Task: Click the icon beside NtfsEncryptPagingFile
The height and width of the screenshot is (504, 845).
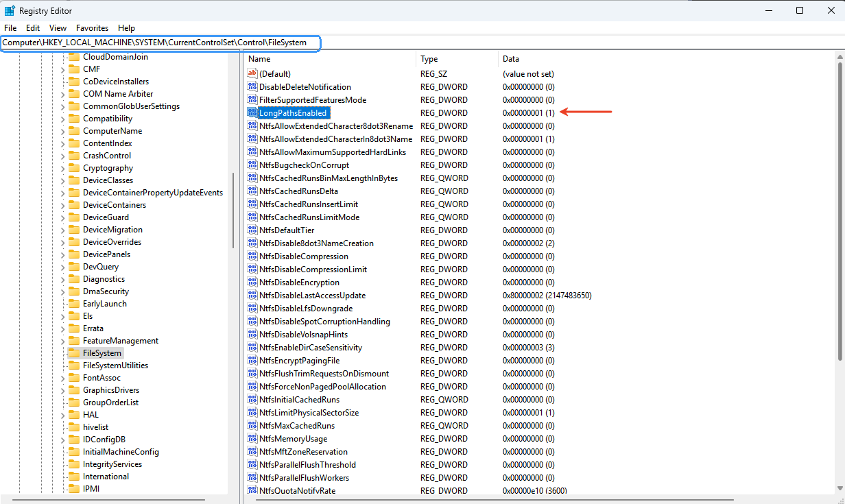Action: [x=252, y=360]
